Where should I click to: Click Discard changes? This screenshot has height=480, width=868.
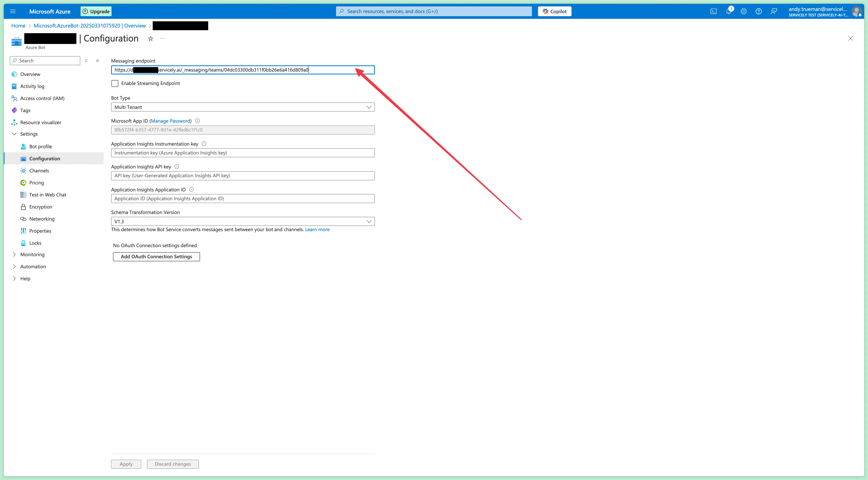coord(172,464)
